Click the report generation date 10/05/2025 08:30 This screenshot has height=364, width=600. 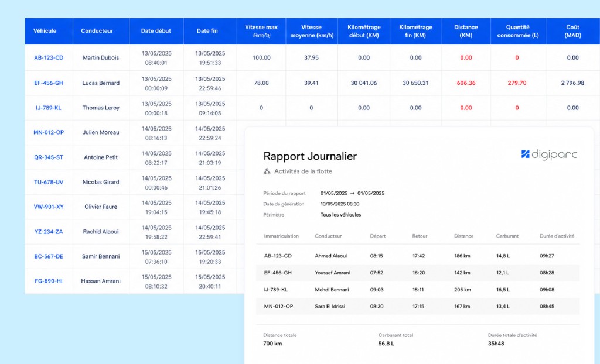[x=340, y=204]
